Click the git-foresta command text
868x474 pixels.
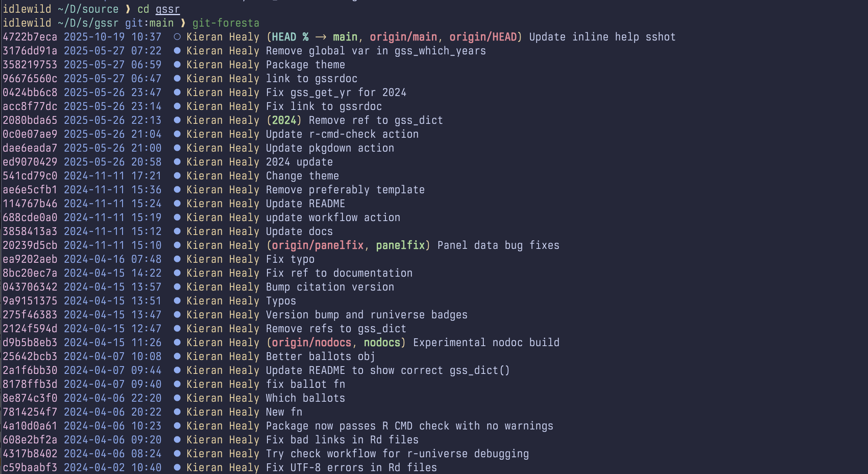pos(226,23)
